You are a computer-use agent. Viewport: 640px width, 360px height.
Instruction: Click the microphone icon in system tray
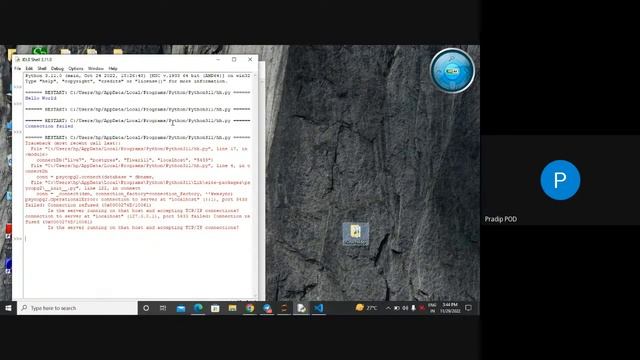pyautogui.click(x=413, y=308)
